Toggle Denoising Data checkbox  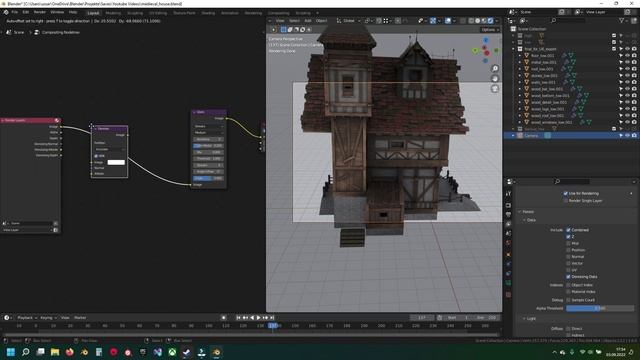click(x=568, y=276)
